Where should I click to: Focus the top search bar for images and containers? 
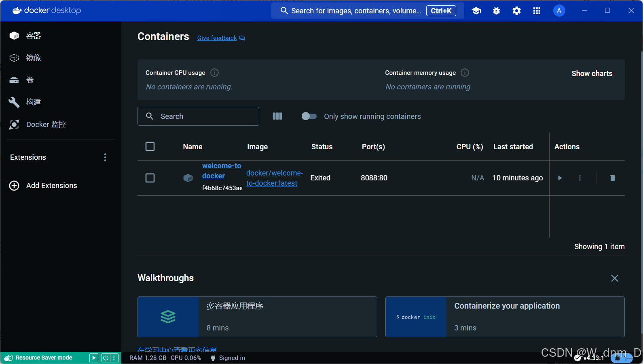[368, 11]
